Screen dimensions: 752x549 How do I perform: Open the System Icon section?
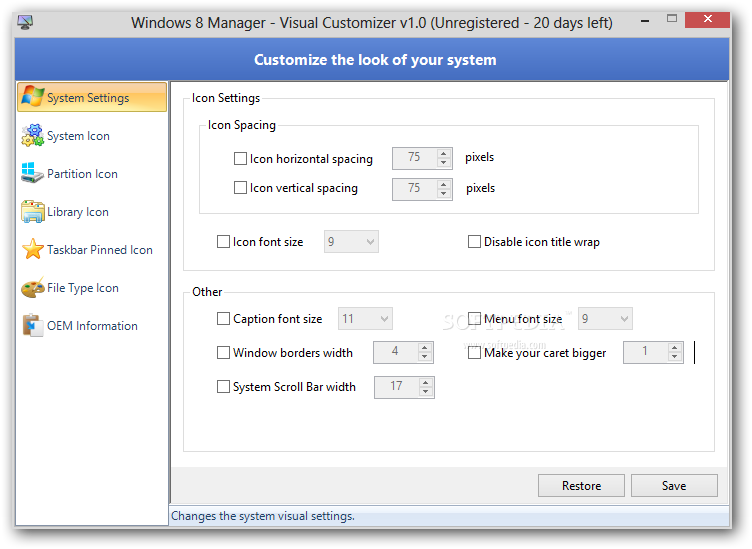(78, 136)
